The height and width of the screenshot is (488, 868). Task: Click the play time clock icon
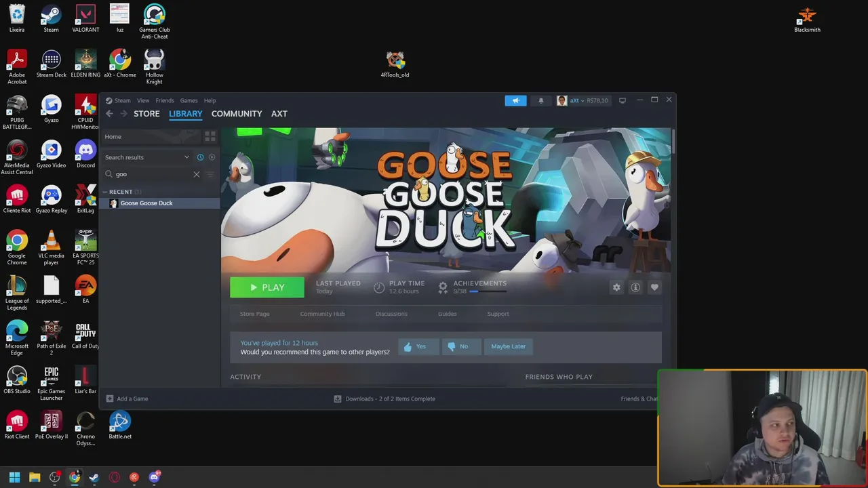coord(379,287)
